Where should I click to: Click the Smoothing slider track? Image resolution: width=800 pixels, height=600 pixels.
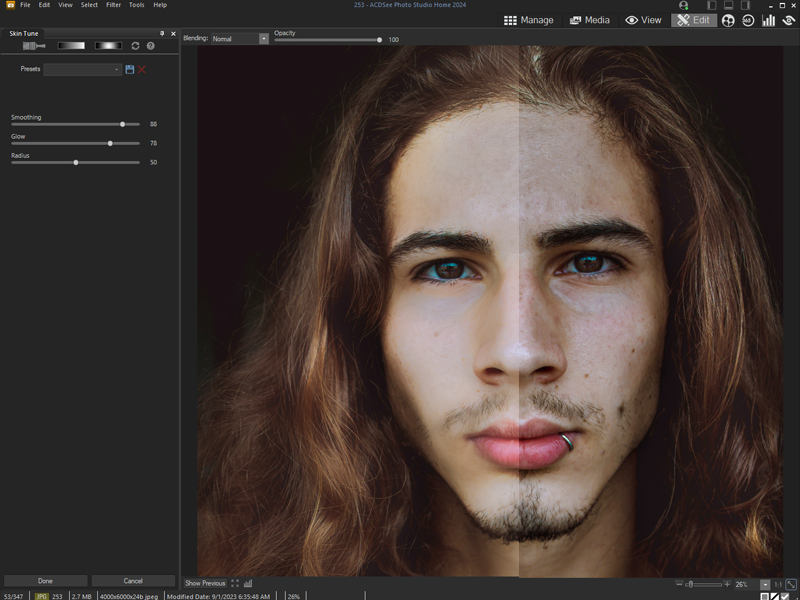(x=75, y=125)
